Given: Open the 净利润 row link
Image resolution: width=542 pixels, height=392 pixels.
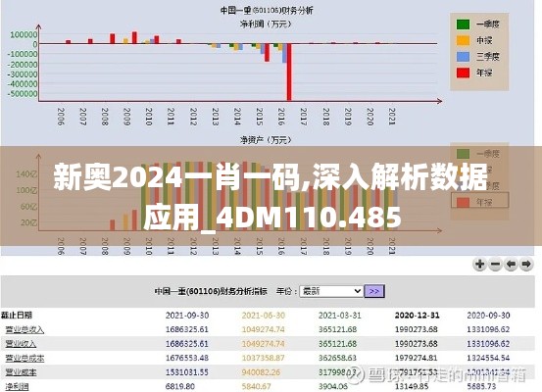Looking at the screenshot, I should 17,386.
